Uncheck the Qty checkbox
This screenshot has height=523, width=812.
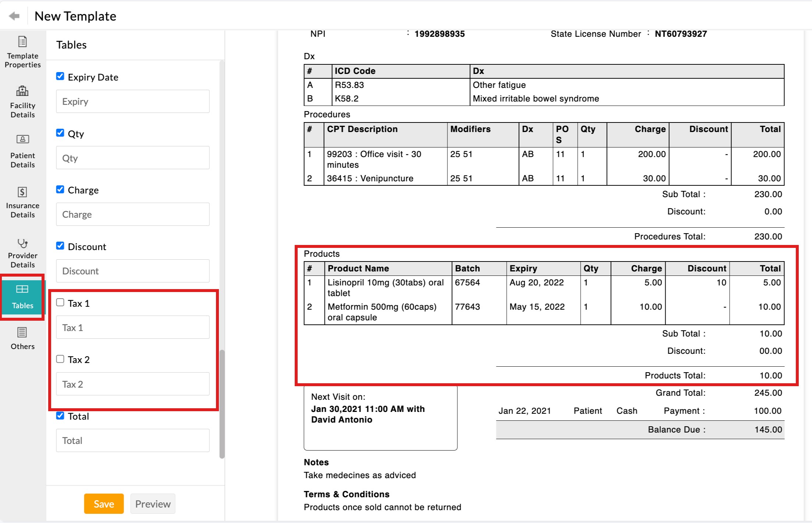tap(60, 133)
